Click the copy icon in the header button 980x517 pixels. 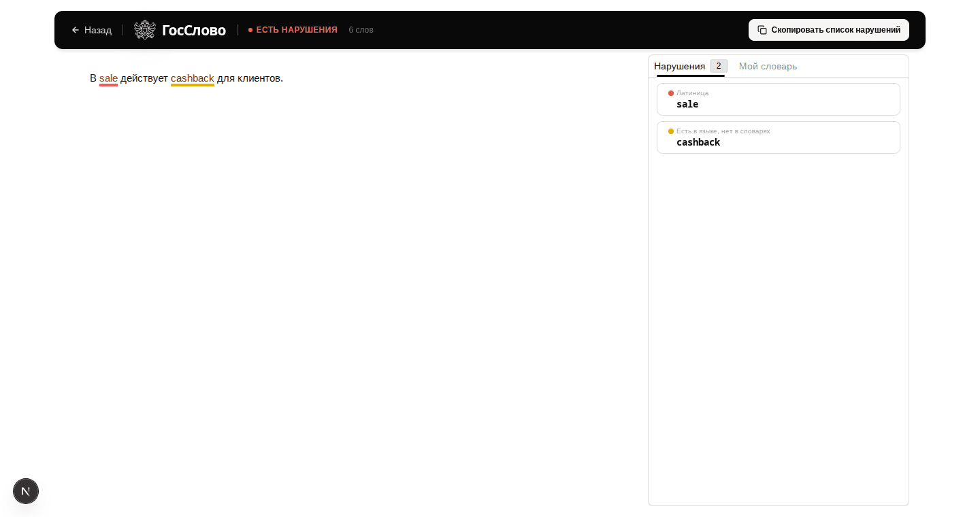[762, 30]
